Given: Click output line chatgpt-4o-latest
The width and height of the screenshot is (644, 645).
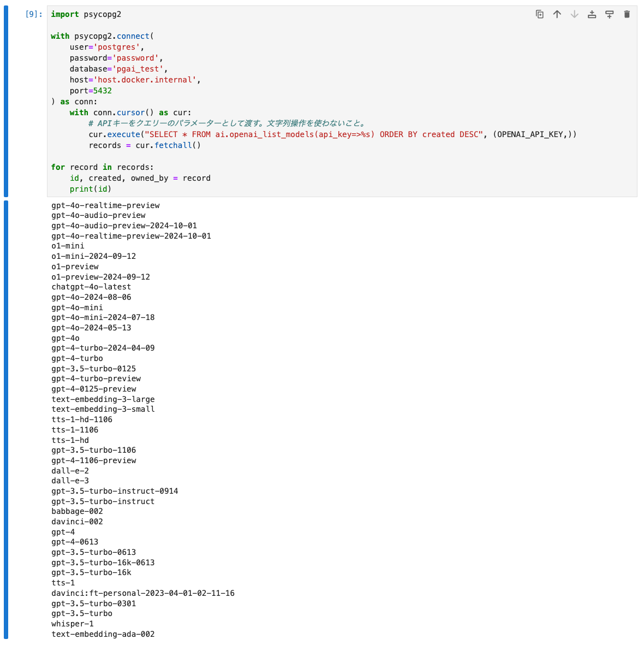Looking at the screenshot, I should pos(91,287).
